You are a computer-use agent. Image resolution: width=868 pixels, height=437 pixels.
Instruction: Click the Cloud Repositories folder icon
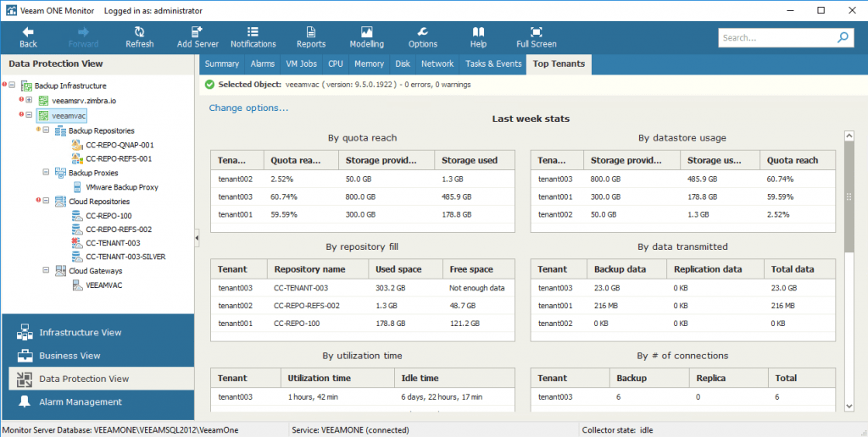[60, 202]
